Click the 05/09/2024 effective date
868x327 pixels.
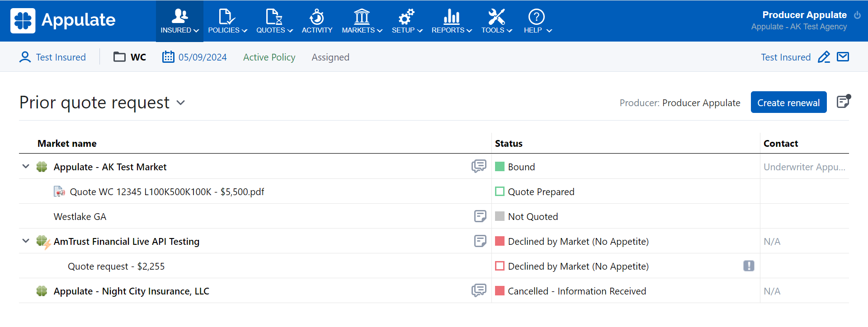202,57
